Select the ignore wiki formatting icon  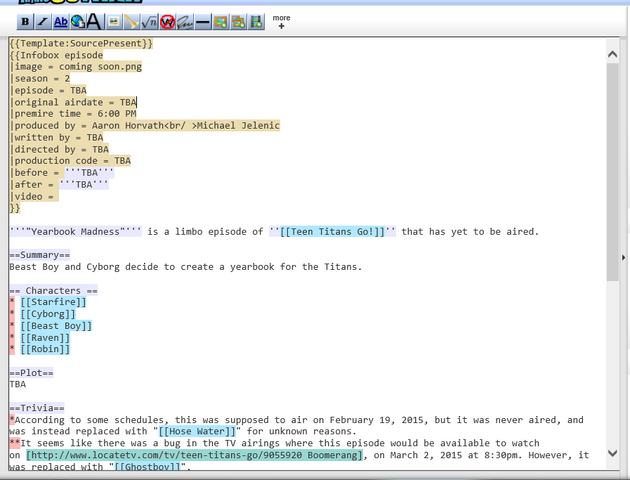click(167, 22)
